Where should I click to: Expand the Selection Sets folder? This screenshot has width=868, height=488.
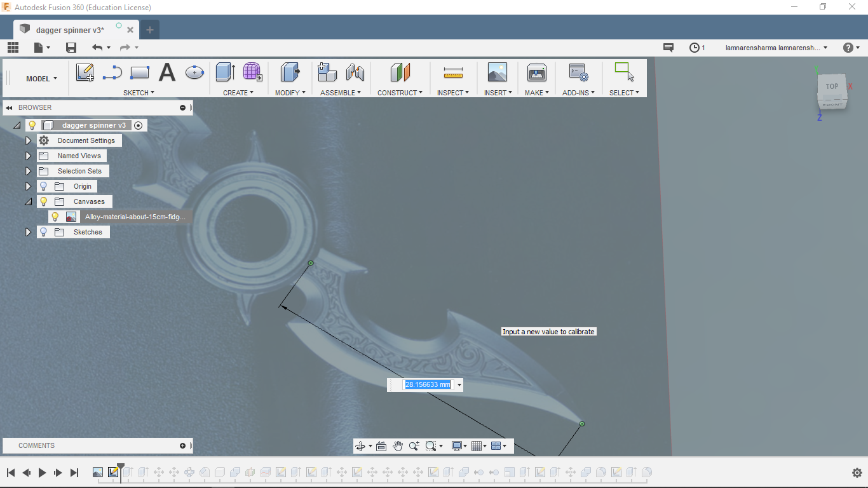[28, 171]
